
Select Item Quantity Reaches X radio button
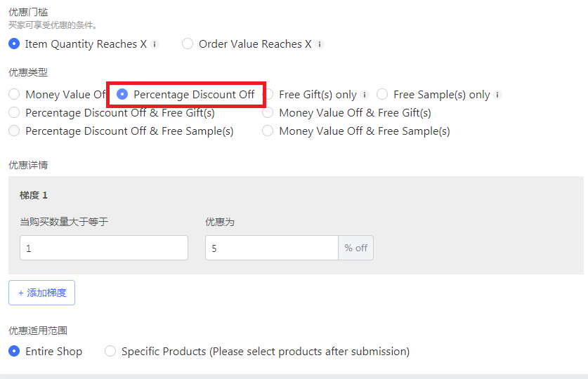(x=14, y=44)
